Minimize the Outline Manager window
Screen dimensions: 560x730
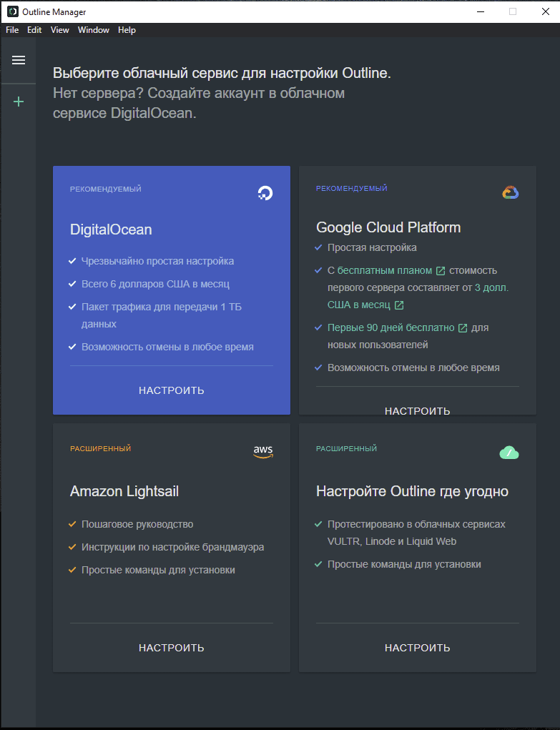[481, 11]
